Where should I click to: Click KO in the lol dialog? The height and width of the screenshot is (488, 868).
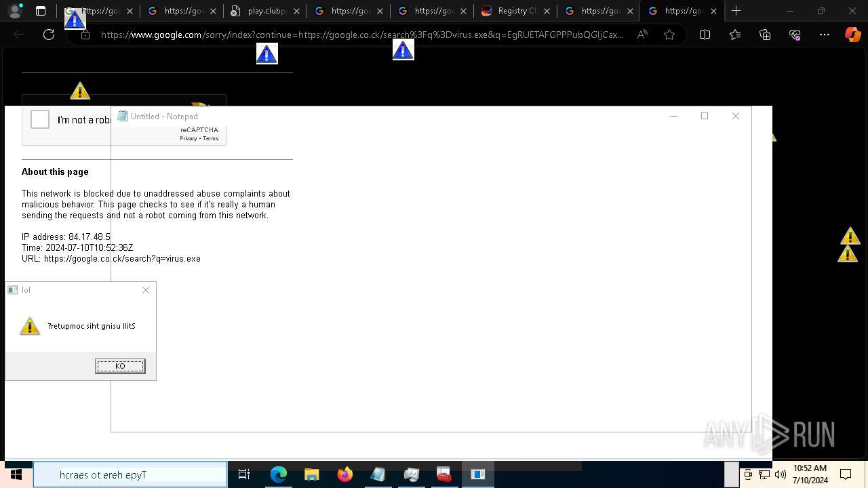coord(120,366)
